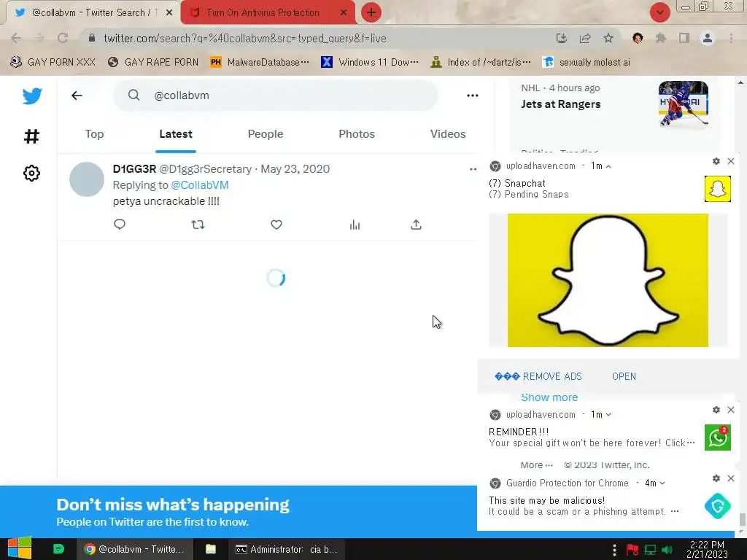
Task: Expand the REMINDER notification chevron
Action: (x=608, y=415)
